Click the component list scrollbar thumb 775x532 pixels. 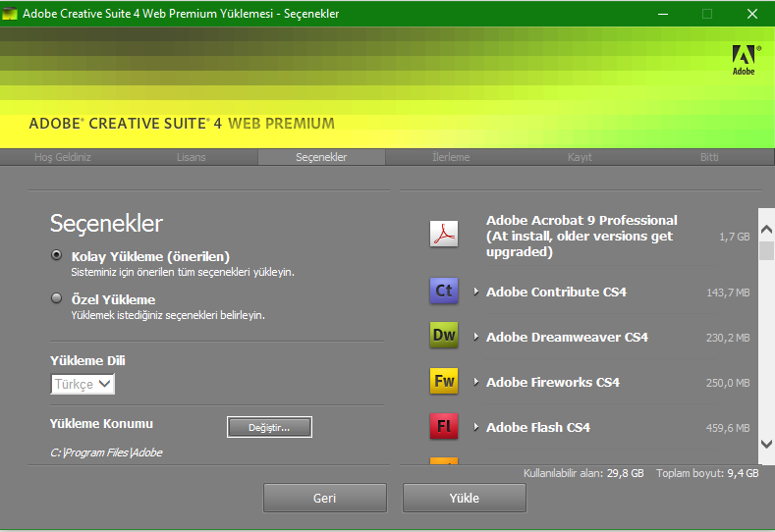tap(766, 250)
